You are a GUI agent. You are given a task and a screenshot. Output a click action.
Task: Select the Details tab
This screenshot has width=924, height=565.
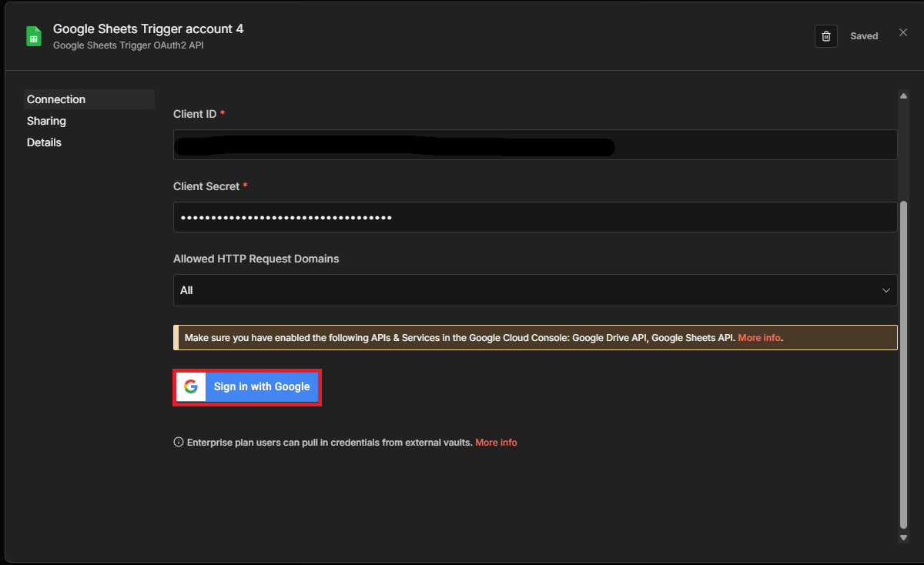click(x=45, y=142)
